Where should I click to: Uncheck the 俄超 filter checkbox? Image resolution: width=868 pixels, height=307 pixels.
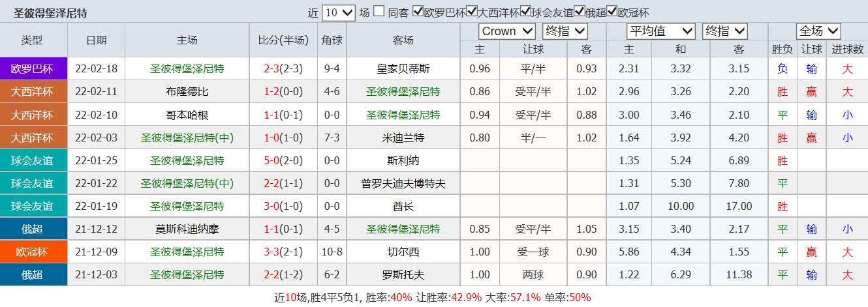pos(580,12)
